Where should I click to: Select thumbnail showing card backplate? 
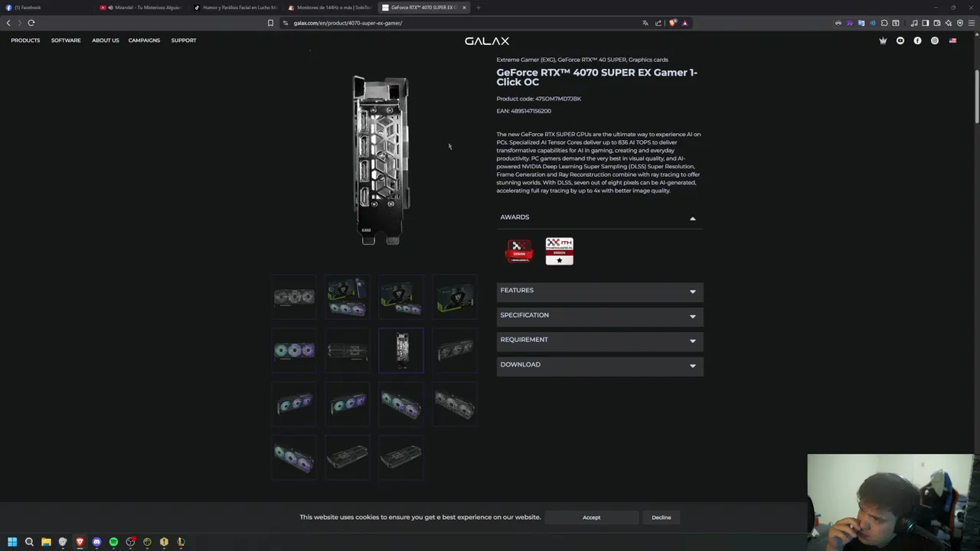(x=348, y=350)
